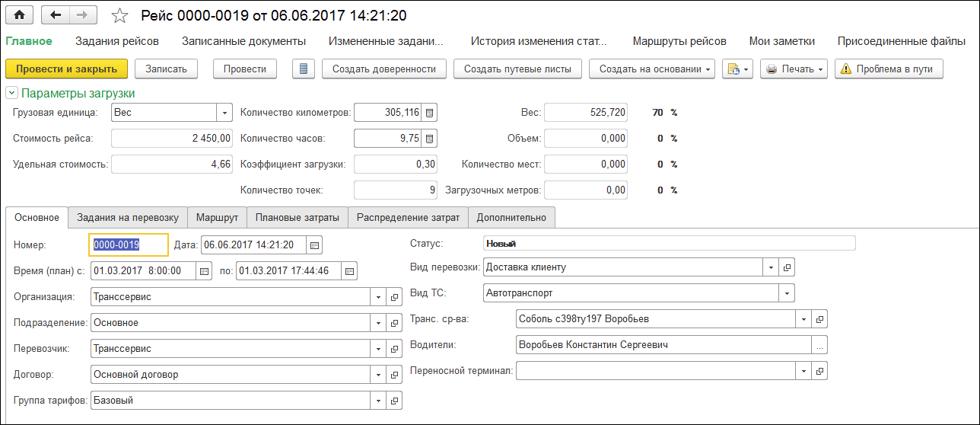Click the Home icon button
Screen dimensions: 980x425
[x=20, y=15]
